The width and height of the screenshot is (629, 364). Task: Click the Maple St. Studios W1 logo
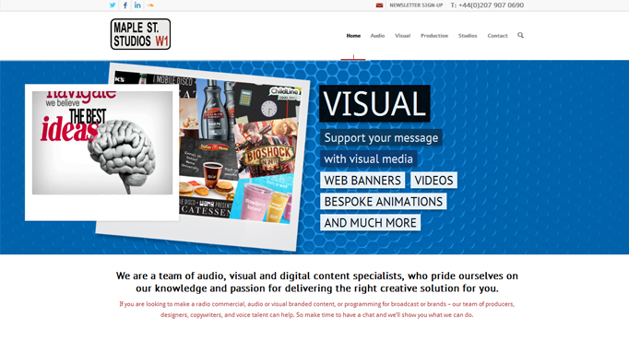(140, 34)
